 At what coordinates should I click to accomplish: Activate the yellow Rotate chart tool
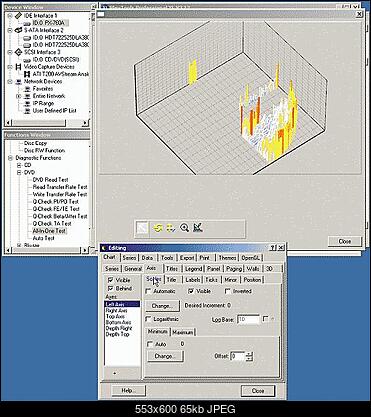(158, 228)
